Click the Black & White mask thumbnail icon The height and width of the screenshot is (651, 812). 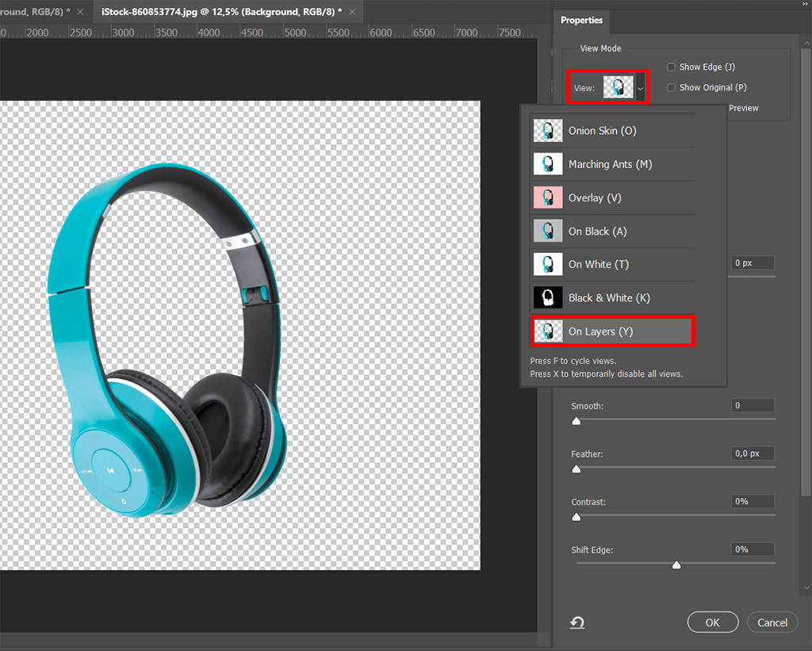click(x=548, y=298)
